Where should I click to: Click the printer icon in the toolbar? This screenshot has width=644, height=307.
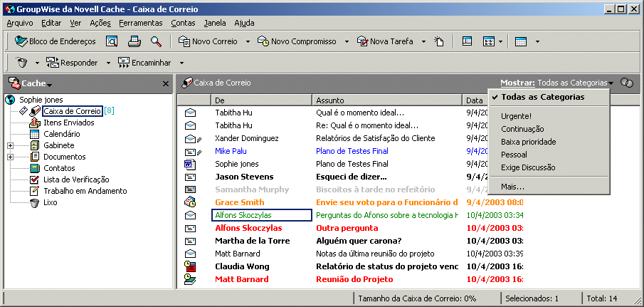click(134, 41)
